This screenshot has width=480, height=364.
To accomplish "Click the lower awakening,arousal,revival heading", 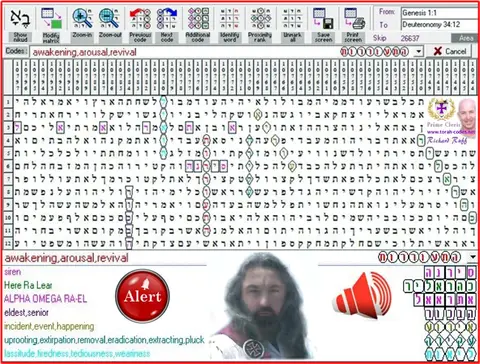I will point(66,258).
